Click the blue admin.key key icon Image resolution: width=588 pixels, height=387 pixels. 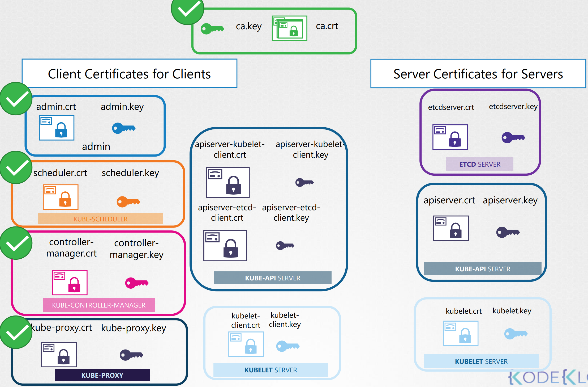pyautogui.click(x=124, y=128)
